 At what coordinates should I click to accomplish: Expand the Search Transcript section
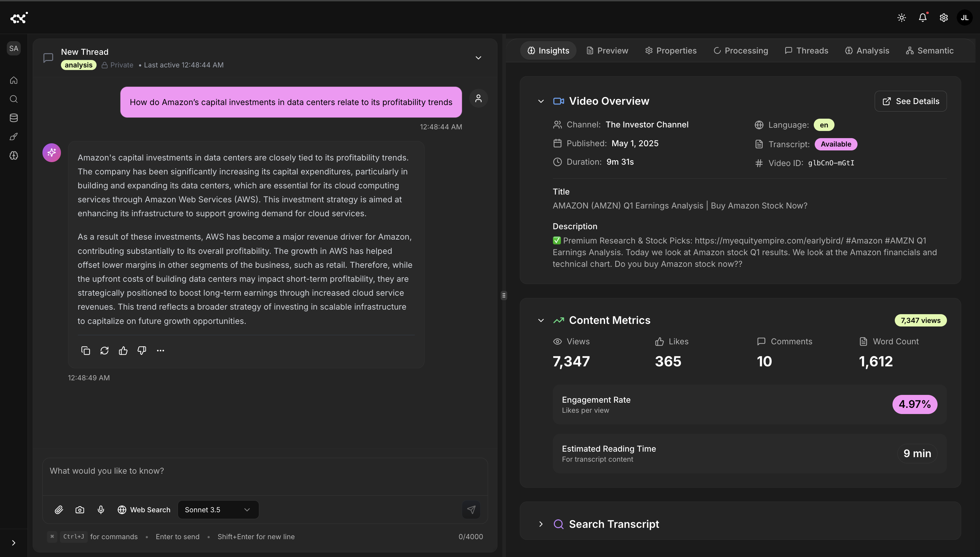[x=541, y=524]
